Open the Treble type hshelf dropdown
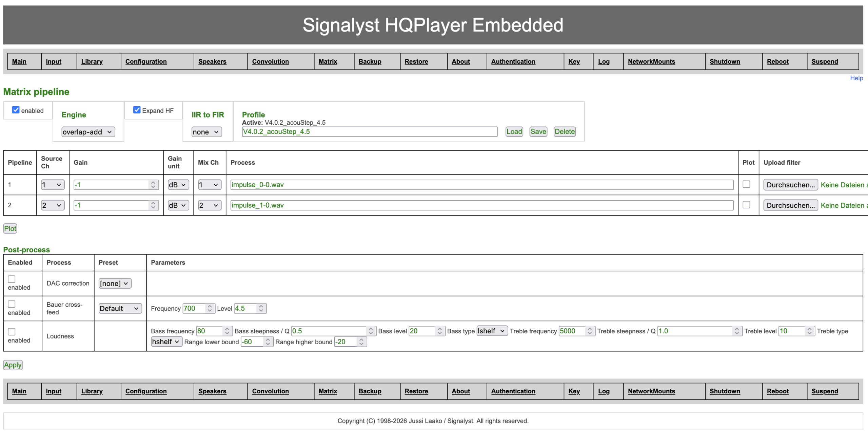Viewport: 868px width, 432px height. [x=166, y=342]
